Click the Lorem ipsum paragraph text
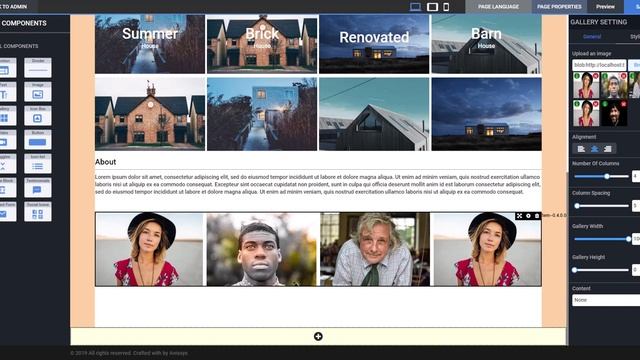The image size is (640, 360). tap(318, 184)
